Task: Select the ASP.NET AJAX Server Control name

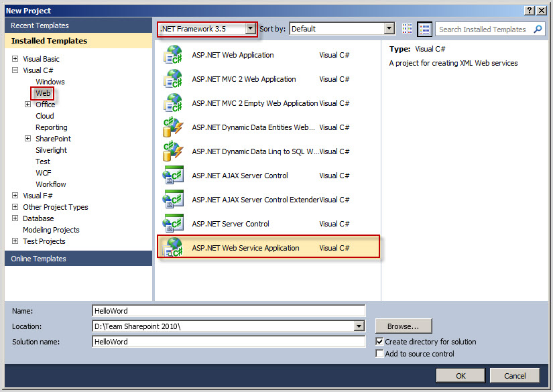Action: click(x=240, y=176)
